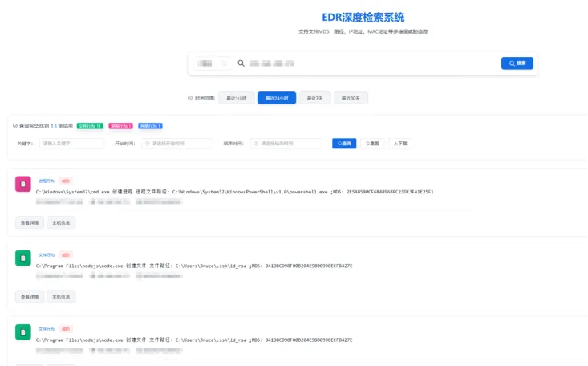The width and height of the screenshot is (588, 366).
Task: Select the 最近7天 time range
Action: [x=314, y=98]
